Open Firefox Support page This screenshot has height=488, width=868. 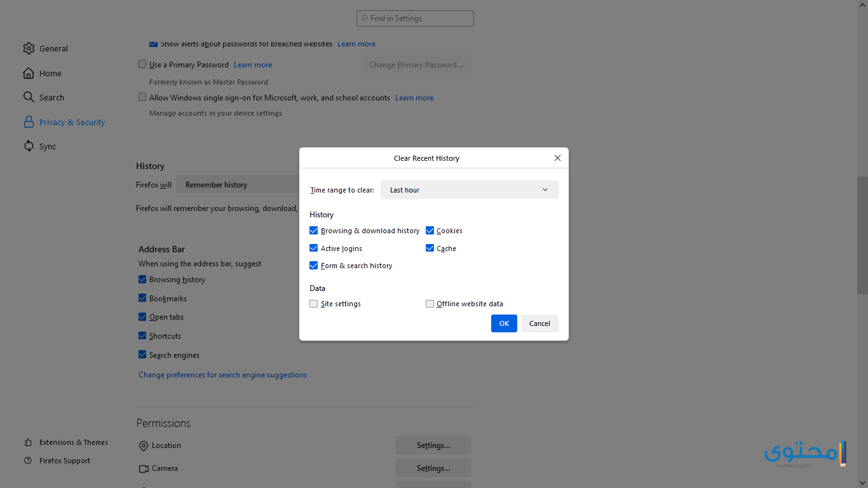click(57, 461)
